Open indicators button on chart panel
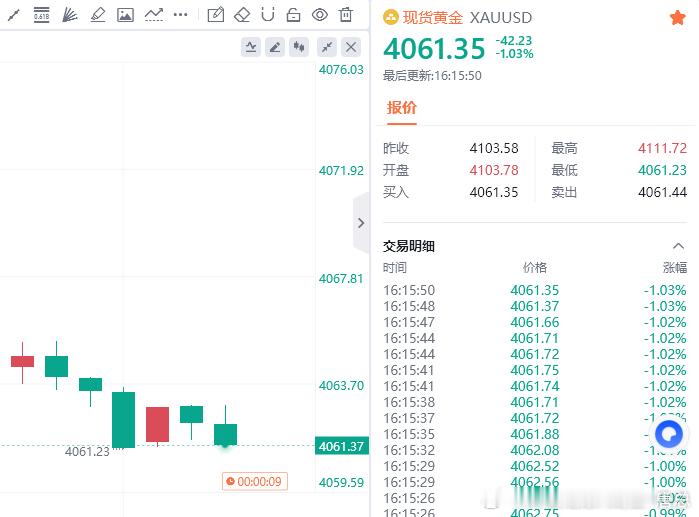The image size is (699, 517). (x=251, y=47)
